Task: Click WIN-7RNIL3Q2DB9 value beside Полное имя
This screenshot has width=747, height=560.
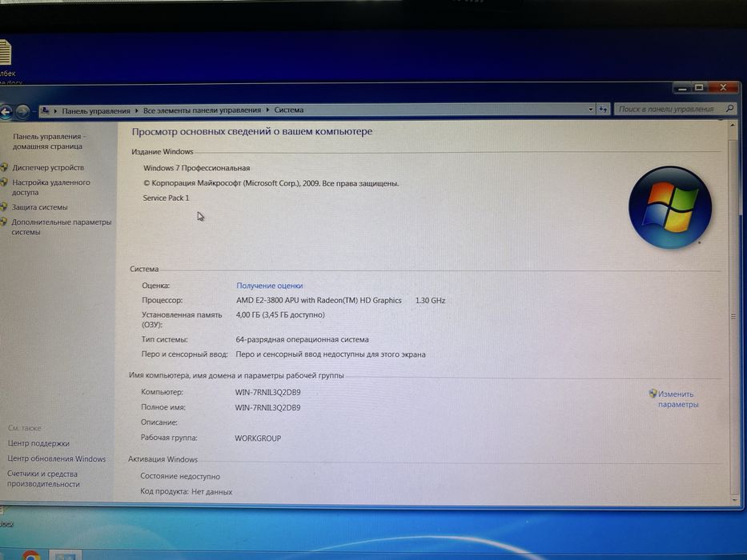Action: tap(267, 408)
